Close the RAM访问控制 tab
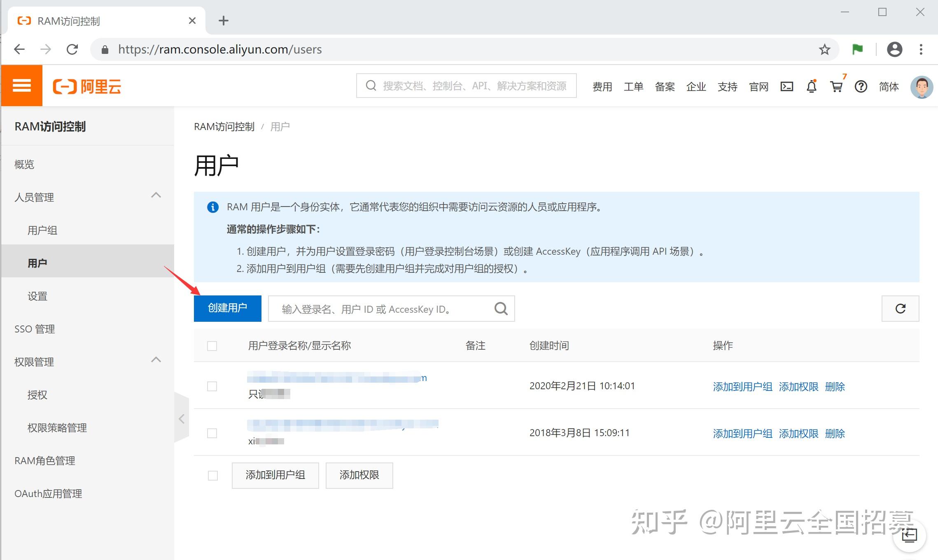 click(x=192, y=21)
